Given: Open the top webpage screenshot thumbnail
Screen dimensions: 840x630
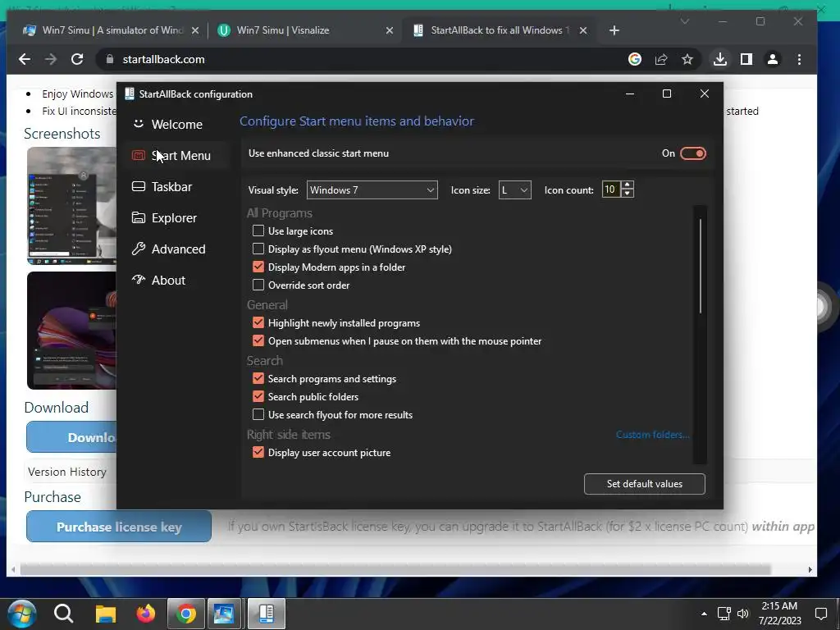Looking at the screenshot, I should 72,206.
